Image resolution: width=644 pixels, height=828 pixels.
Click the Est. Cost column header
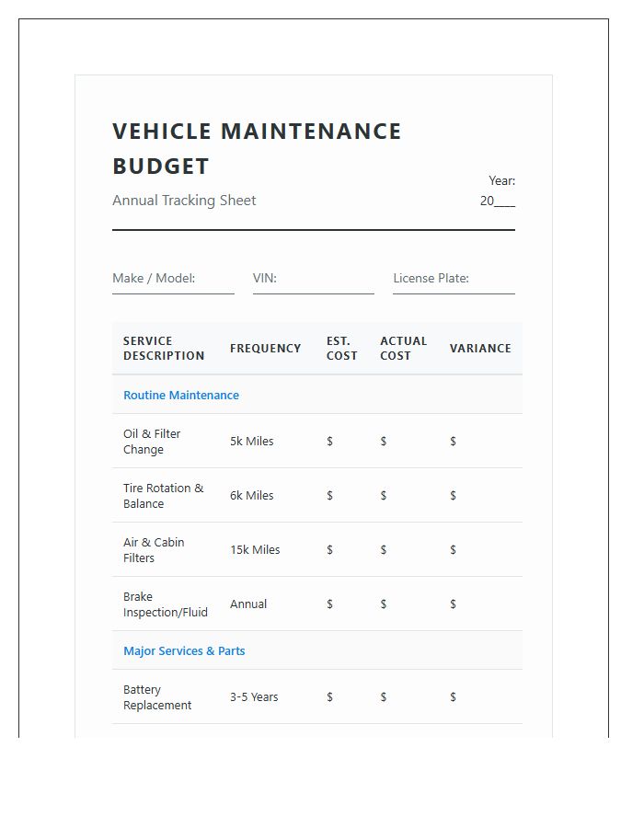pyautogui.click(x=342, y=348)
